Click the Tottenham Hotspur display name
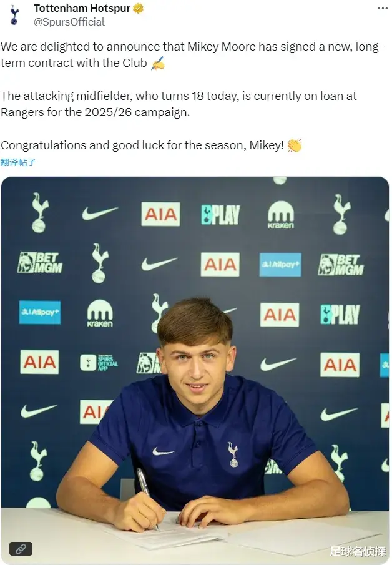Screen dimensions: 392x565 [x=82, y=8]
